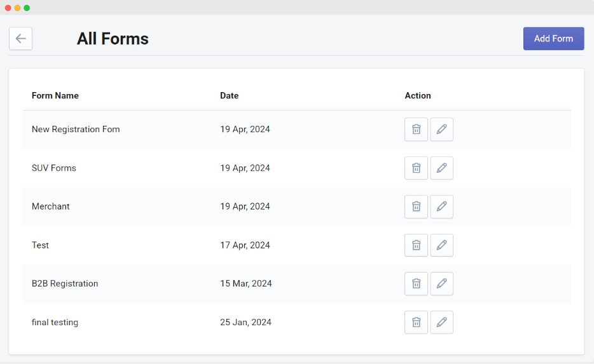Click trash icon for SUV Forms

pos(416,168)
